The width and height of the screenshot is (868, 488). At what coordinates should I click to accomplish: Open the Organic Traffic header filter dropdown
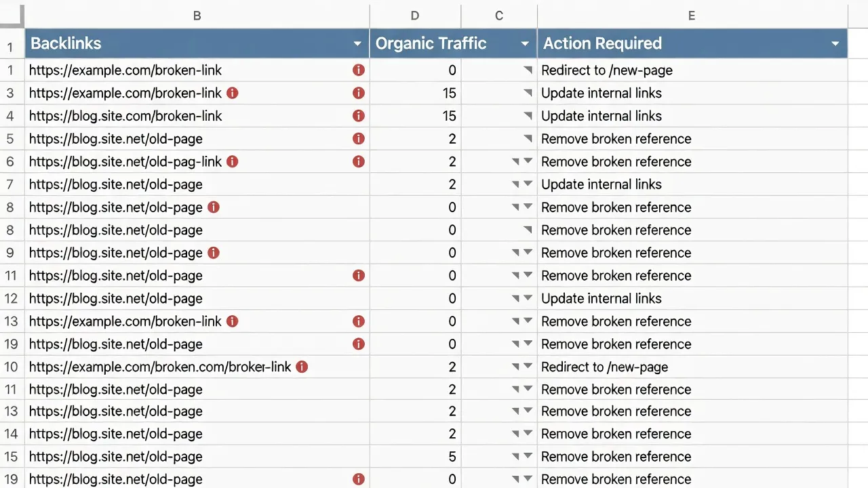click(525, 44)
